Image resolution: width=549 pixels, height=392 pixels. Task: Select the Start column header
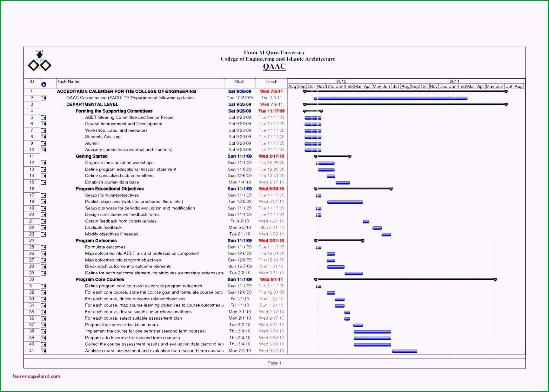coord(240,82)
